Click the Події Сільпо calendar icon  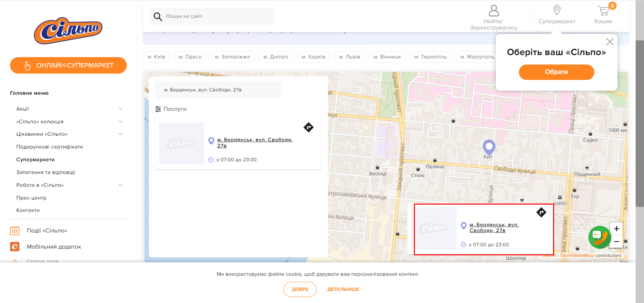(15, 231)
